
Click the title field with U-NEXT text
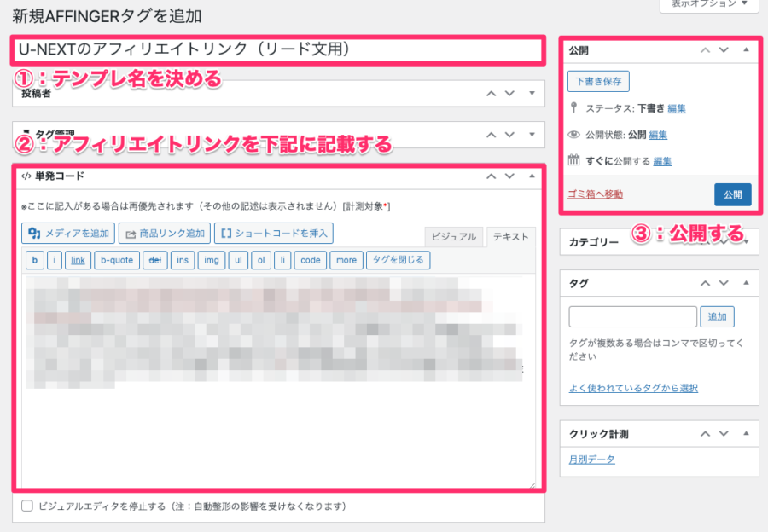coord(277,49)
